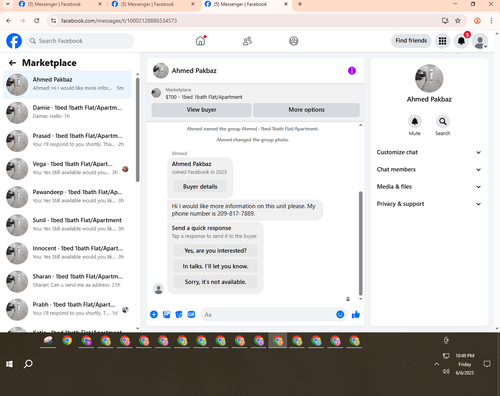
Task: Open the Damie conversation
Action: tap(68, 112)
